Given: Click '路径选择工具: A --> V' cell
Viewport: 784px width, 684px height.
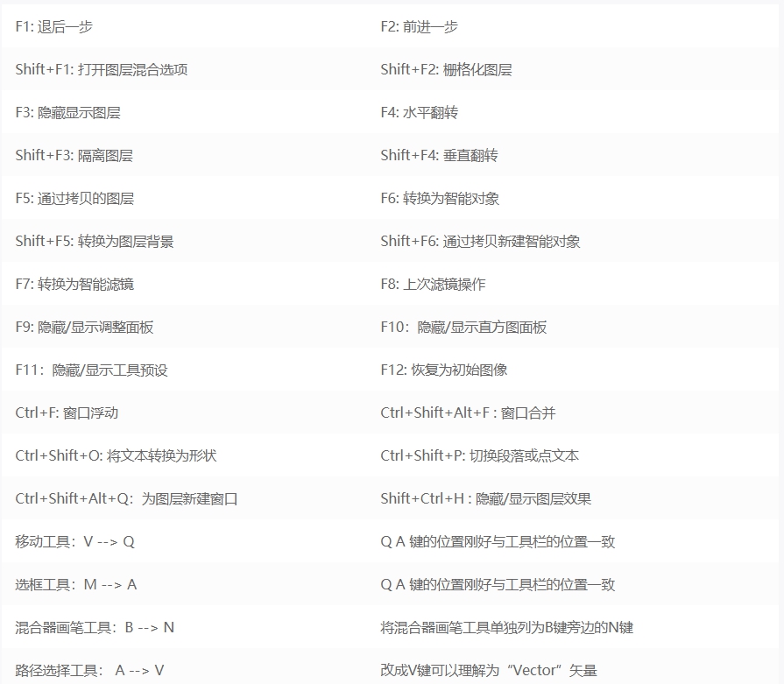Looking at the screenshot, I should (x=89, y=671).
